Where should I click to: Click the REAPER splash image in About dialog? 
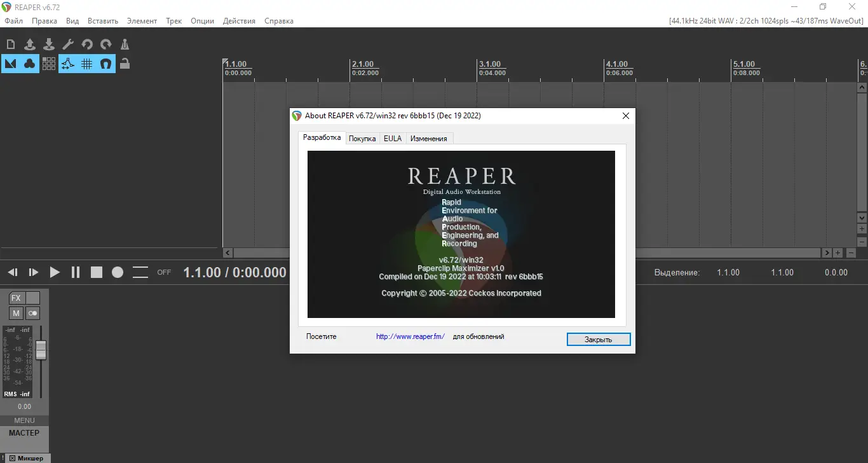(x=461, y=234)
